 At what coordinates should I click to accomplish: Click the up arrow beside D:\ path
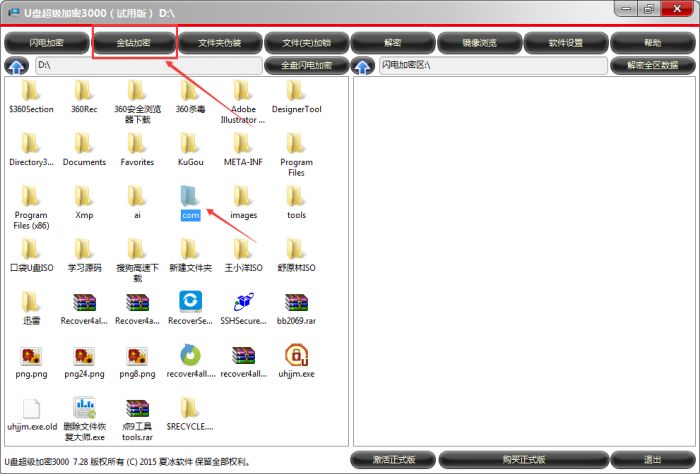17,66
